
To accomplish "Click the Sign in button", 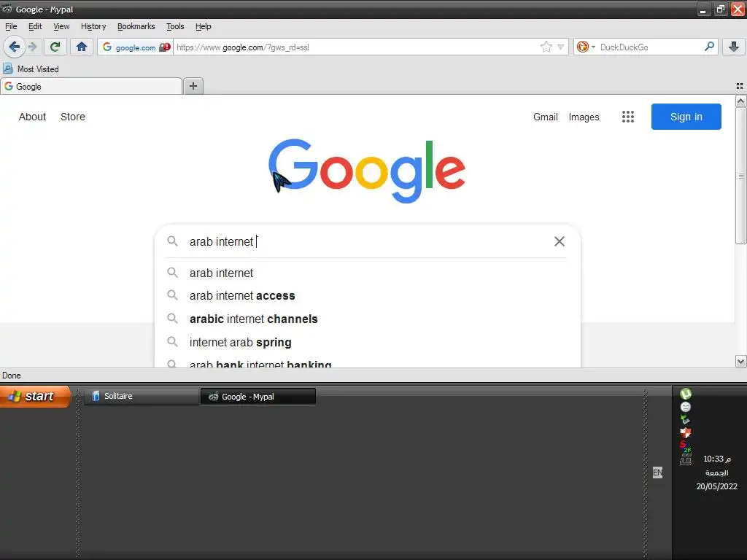I will 686,117.
